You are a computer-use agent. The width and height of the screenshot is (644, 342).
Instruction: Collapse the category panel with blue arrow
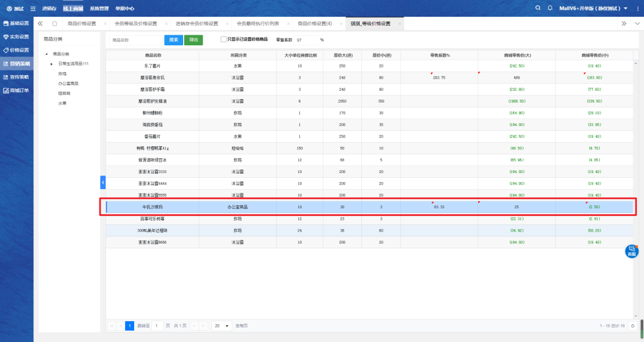coord(103,181)
